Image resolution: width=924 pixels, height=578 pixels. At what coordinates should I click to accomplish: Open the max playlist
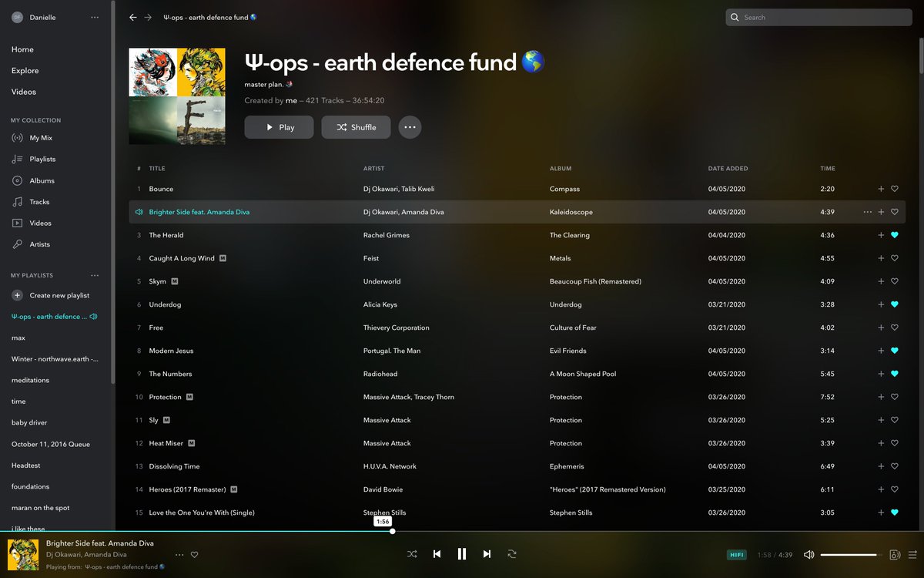click(x=18, y=338)
